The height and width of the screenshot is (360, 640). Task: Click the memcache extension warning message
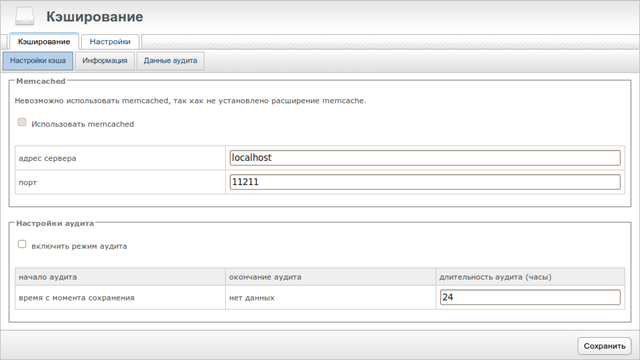tap(191, 101)
